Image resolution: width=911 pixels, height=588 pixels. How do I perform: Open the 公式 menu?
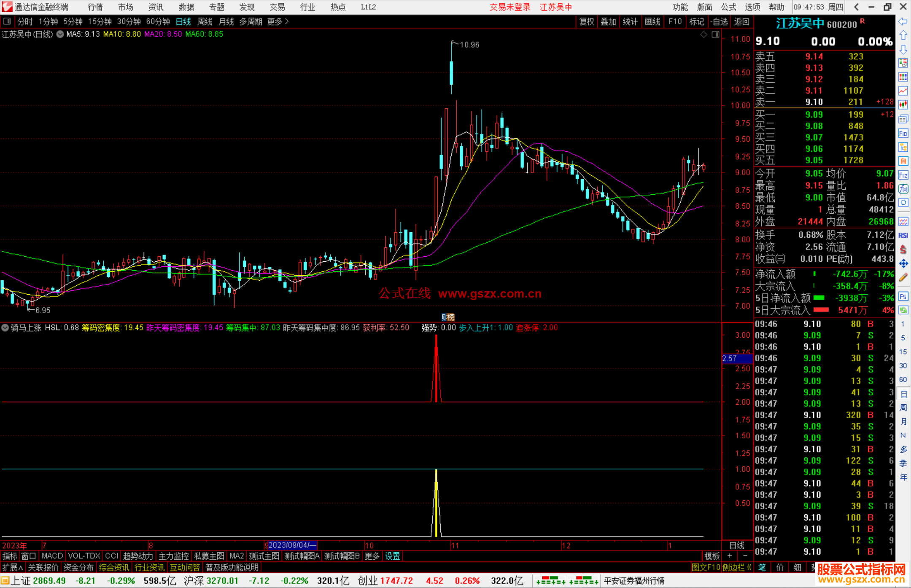(x=728, y=7)
